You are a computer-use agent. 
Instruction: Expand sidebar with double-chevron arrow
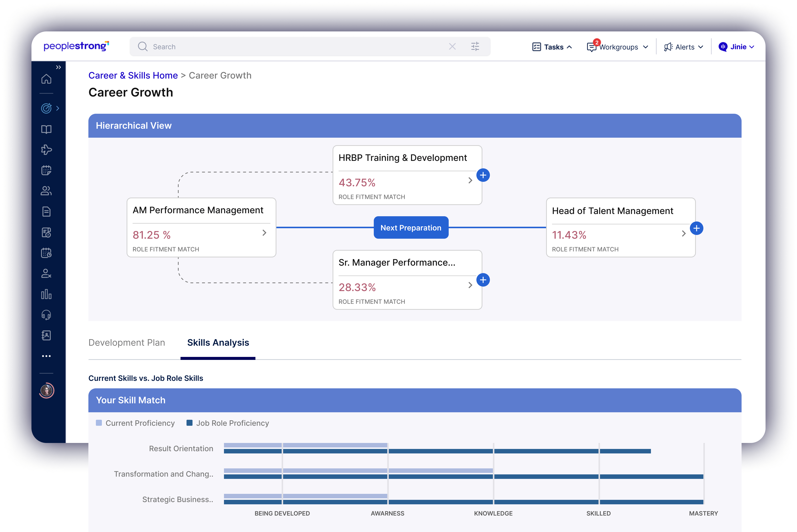pos(58,67)
